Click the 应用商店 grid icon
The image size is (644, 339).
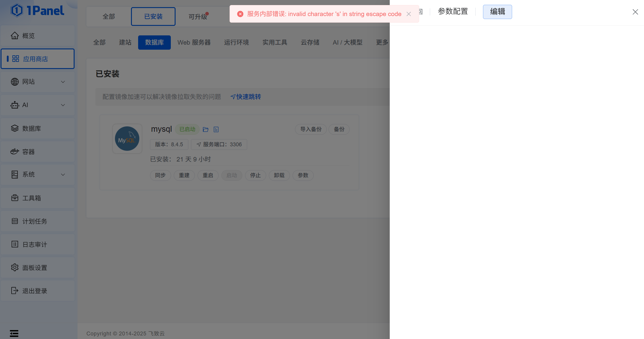tap(16, 59)
